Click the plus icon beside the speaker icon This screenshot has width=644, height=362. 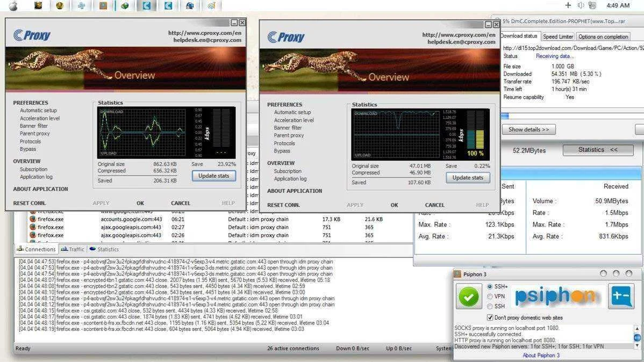click(x=568, y=5)
